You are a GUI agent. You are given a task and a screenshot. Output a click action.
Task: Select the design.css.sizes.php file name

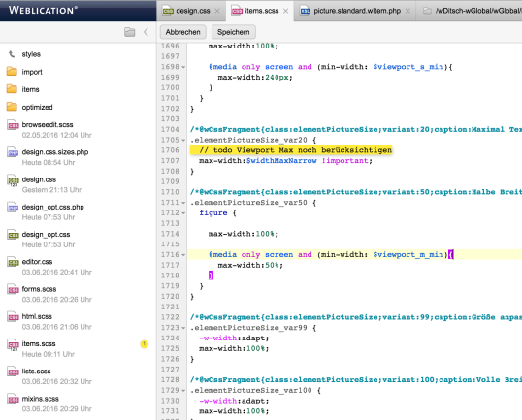(55, 152)
